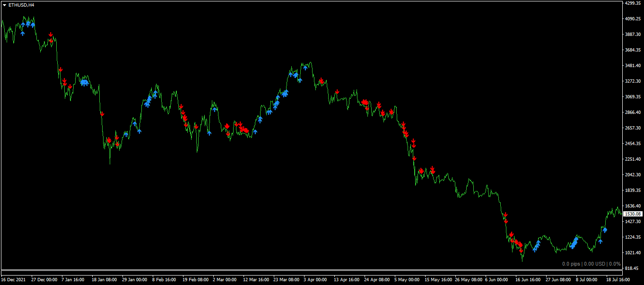
Task: Click the 3 Apr 00:00 time label
Action: [315, 280]
